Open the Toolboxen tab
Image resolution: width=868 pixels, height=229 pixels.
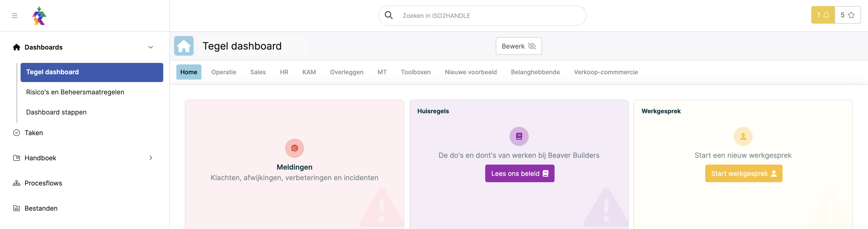[415, 72]
